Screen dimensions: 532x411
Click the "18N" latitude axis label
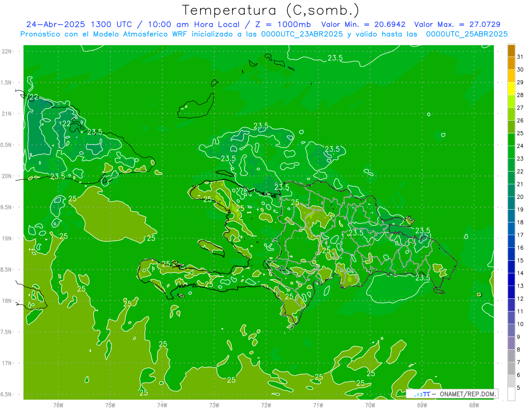point(8,301)
